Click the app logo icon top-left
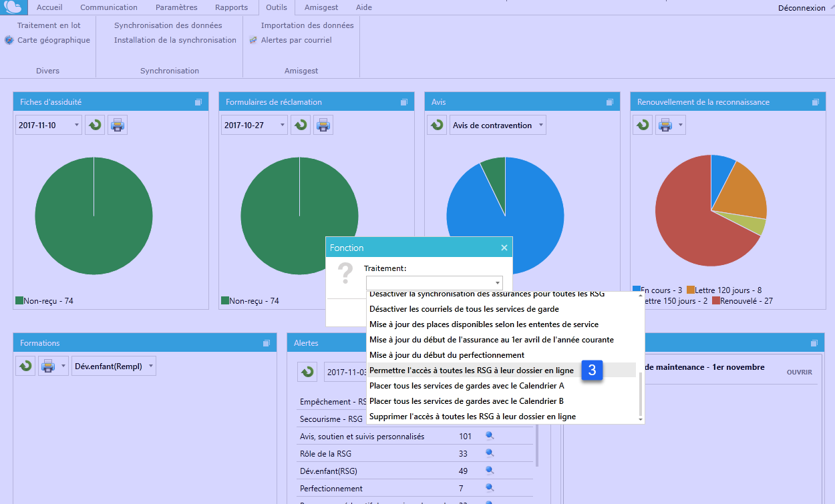Image resolution: width=835 pixels, height=504 pixels. [15, 8]
